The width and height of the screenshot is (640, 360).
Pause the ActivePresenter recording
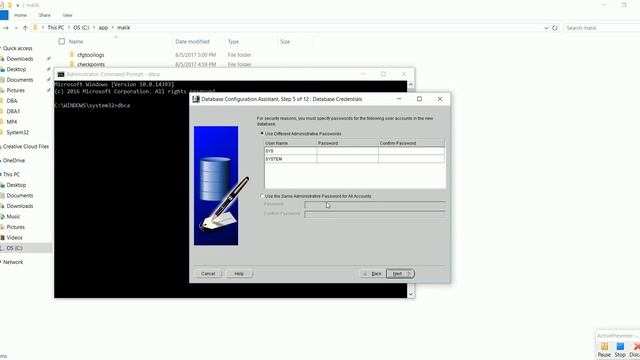(604, 349)
